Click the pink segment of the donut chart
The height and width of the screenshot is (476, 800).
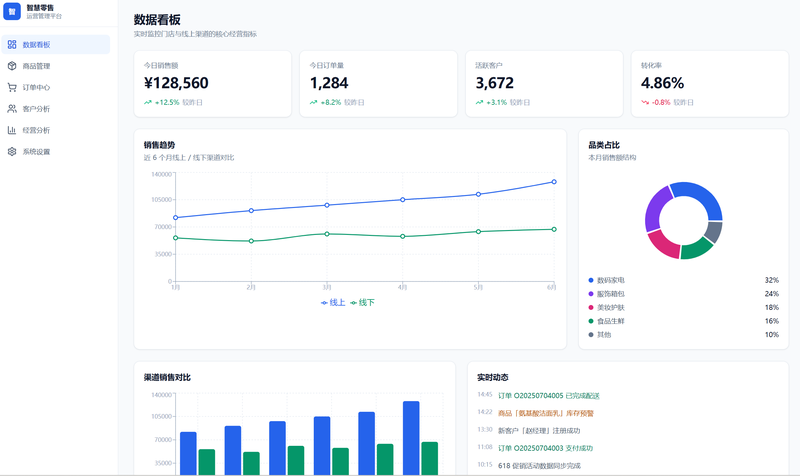[x=665, y=245]
